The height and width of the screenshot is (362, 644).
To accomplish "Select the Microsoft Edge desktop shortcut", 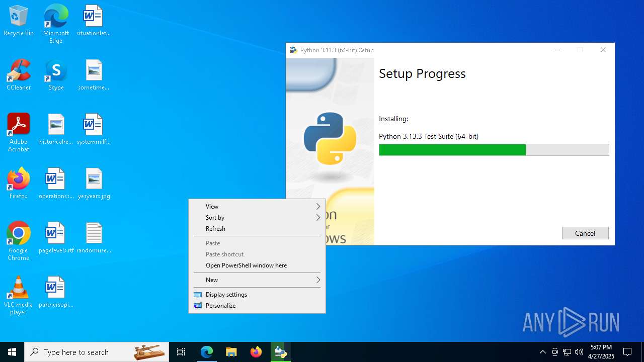I will 56,24.
